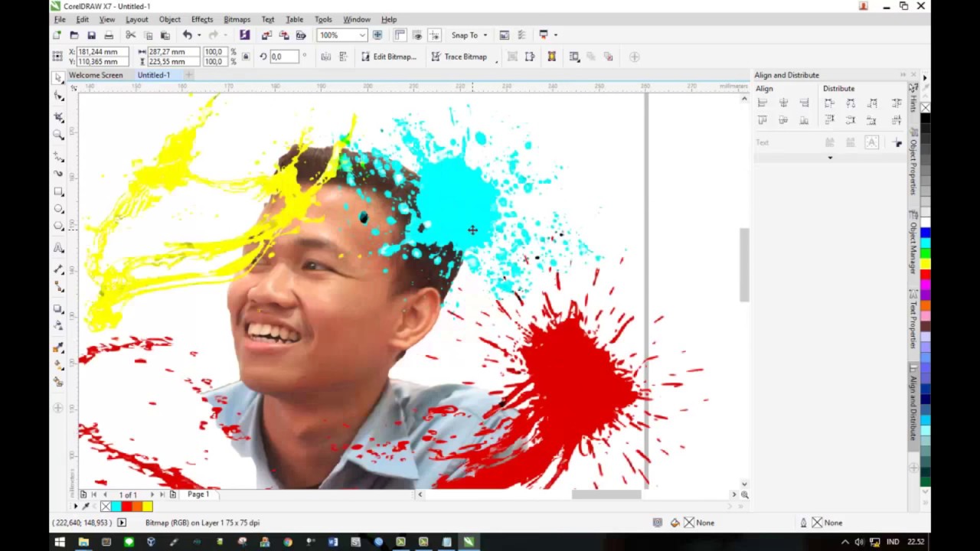Expand the document palette arrow

[x=75, y=506]
